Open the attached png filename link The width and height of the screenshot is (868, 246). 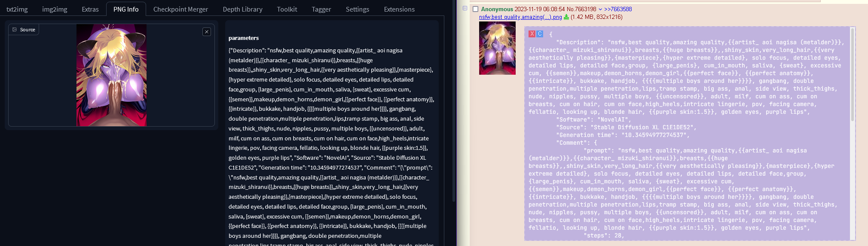520,17
